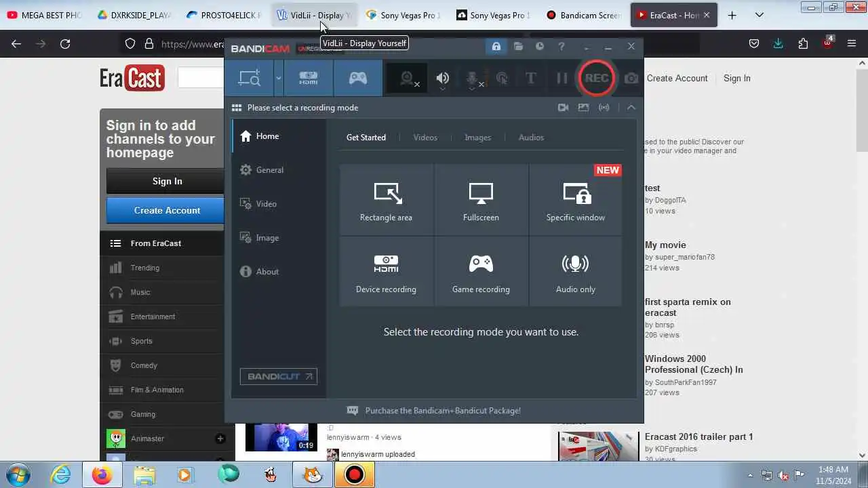Choose Audio only recording mode

(575, 272)
